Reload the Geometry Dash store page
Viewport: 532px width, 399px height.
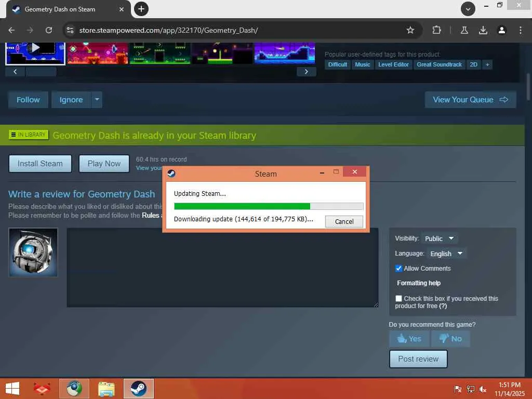[x=49, y=30]
